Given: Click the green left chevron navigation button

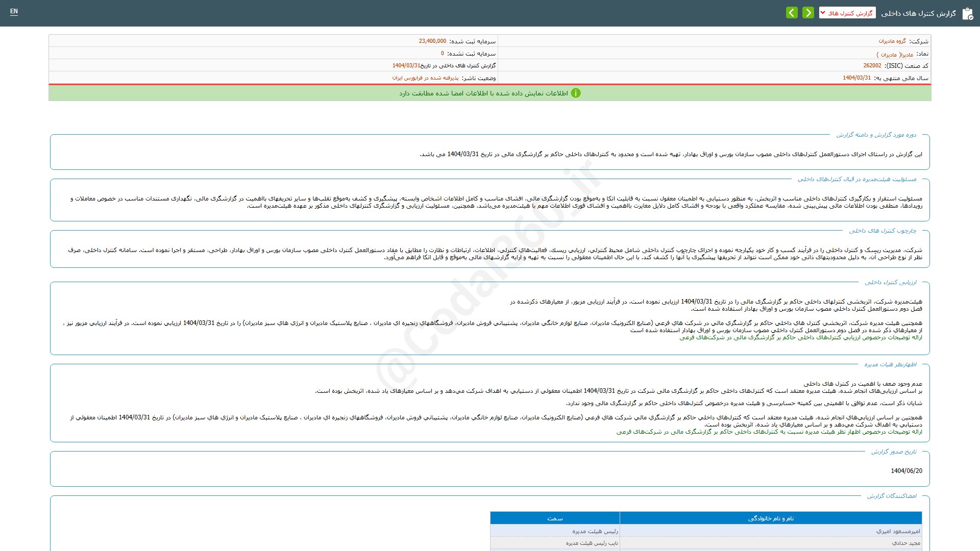Looking at the screenshot, I should [792, 13].
